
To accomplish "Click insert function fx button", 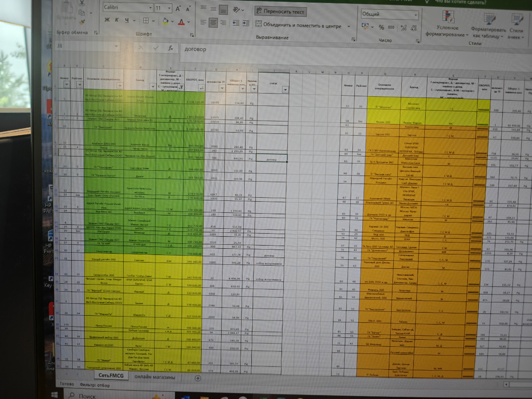I will pos(170,48).
